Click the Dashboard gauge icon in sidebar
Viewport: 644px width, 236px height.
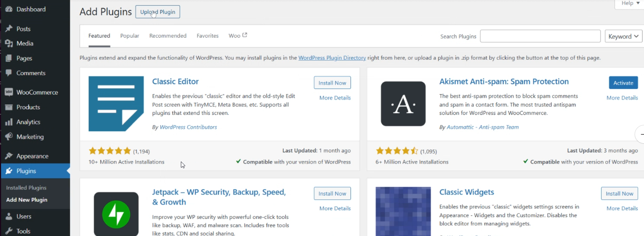tap(9, 9)
